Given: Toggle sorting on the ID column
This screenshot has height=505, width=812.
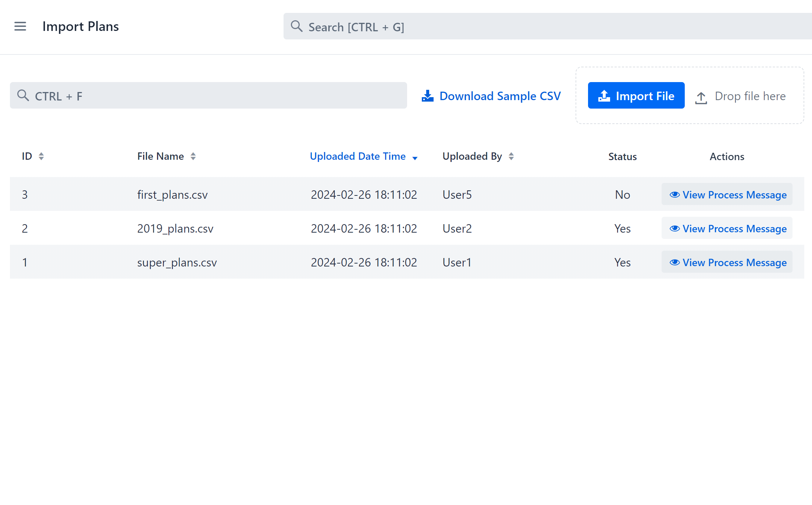Looking at the screenshot, I should coord(42,156).
